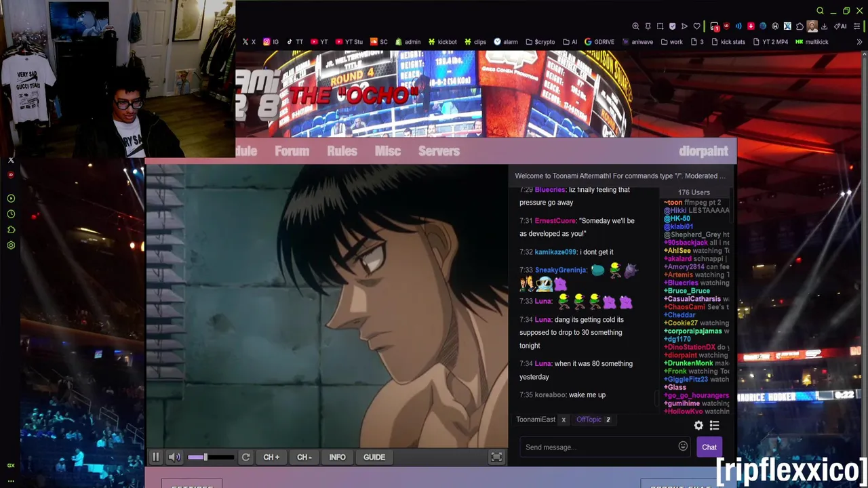Image resolution: width=868 pixels, height=488 pixels.
Task: Open the channel GUIDE
Action: (x=374, y=457)
